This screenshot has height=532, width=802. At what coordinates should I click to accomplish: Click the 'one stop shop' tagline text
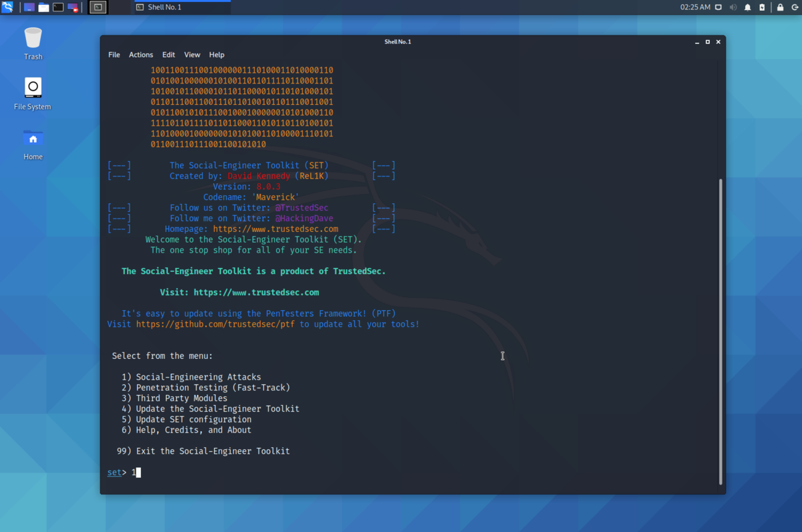254,250
